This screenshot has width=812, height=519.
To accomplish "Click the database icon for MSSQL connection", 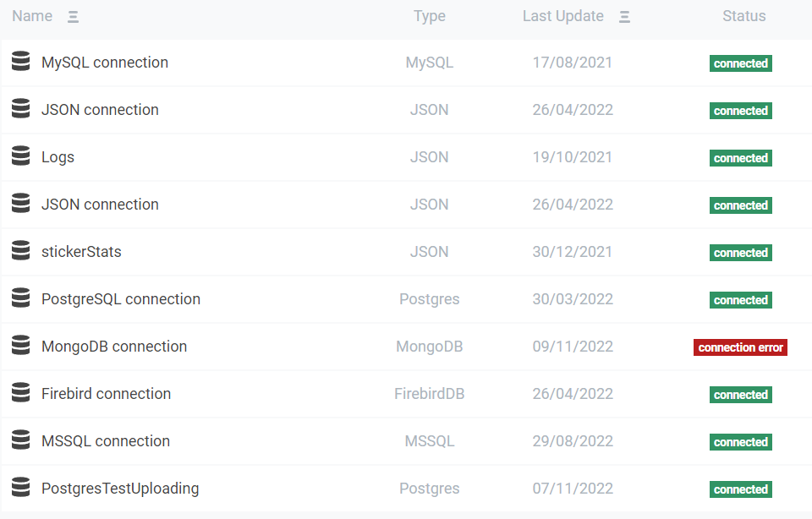I will click(x=20, y=440).
